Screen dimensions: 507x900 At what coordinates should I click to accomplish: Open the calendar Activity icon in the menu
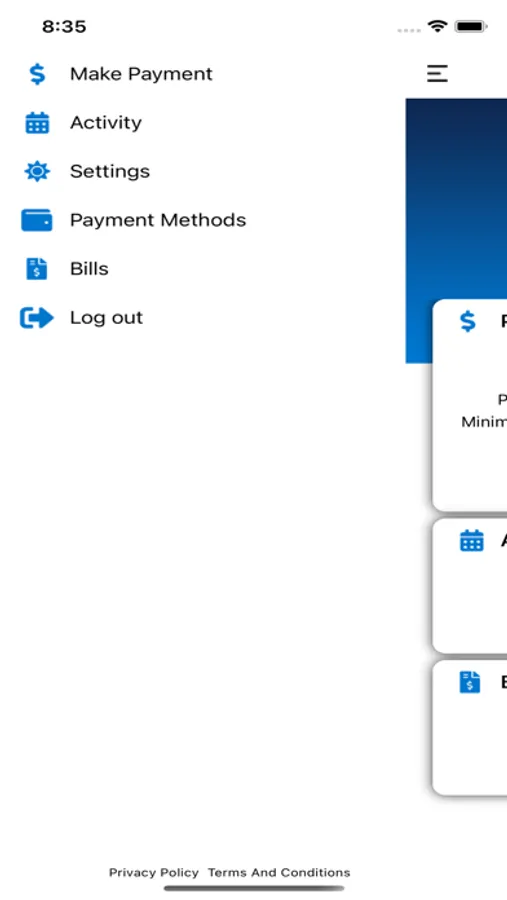(37, 123)
